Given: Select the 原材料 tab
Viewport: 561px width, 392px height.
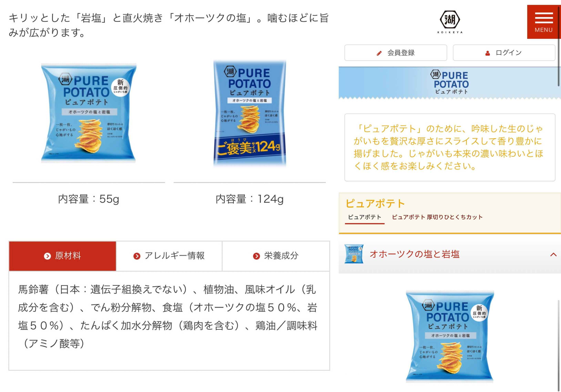Looking at the screenshot, I should [x=63, y=256].
